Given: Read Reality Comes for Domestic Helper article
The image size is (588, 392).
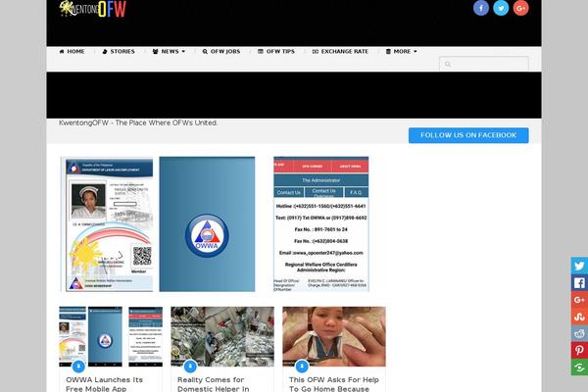Looking at the screenshot, I should tap(213, 384).
